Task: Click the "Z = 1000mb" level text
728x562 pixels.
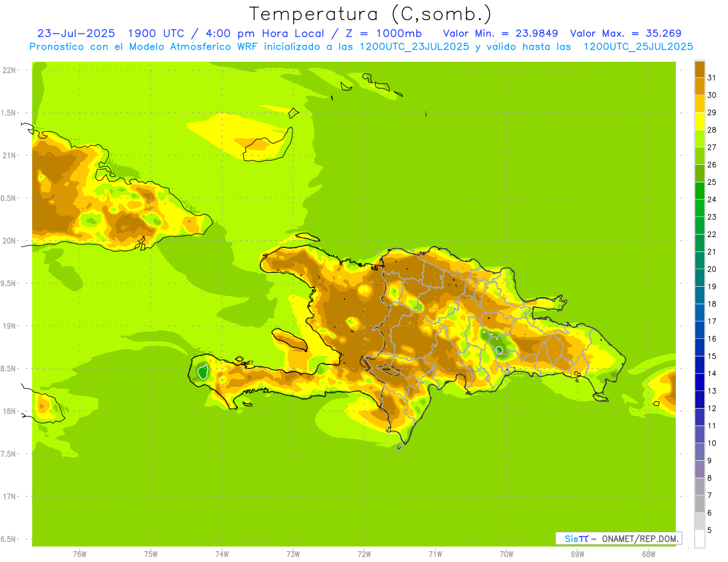Action: point(380,33)
